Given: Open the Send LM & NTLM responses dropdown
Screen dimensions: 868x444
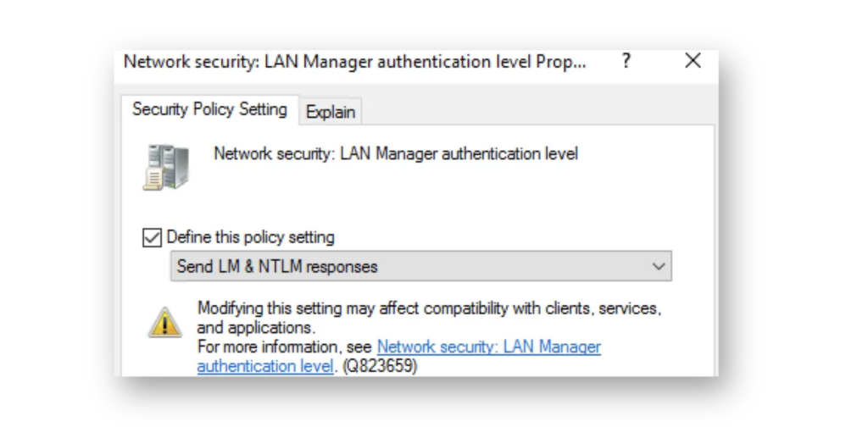Looking at the screenshot, I should click(x=420, y=266).
